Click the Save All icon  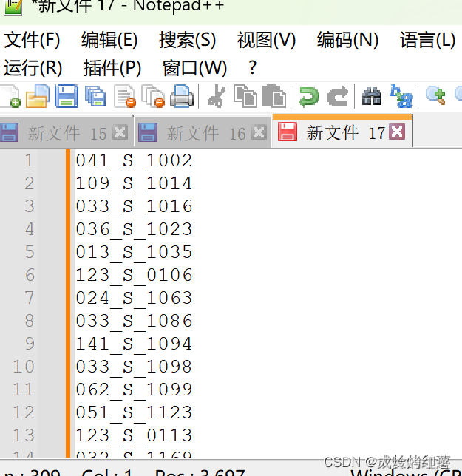[95, 97]
